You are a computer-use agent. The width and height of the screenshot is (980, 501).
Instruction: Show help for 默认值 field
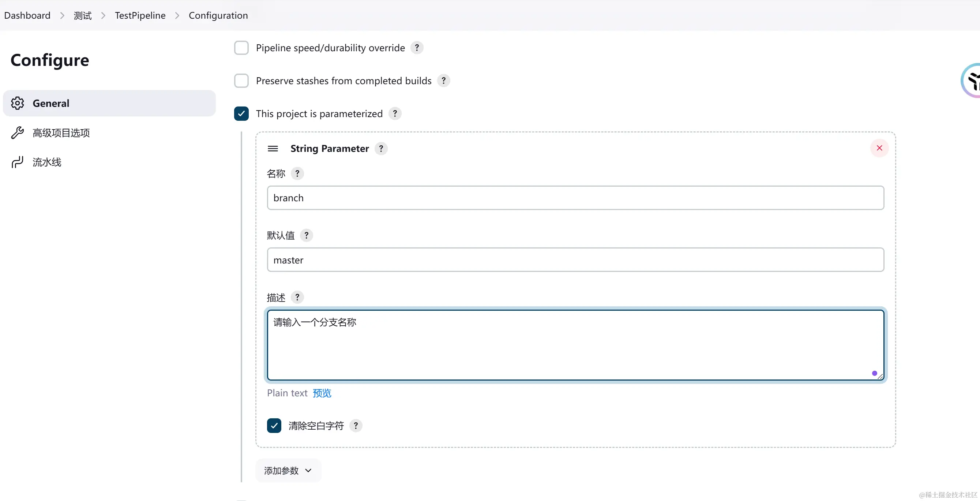pyautogui.click(x=306, y=235)
